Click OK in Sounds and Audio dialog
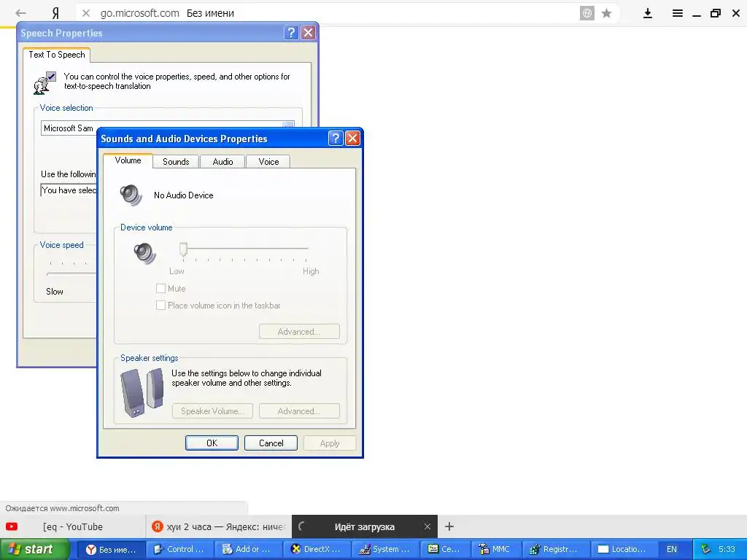The image size is (747, 560). coord(212,443)
